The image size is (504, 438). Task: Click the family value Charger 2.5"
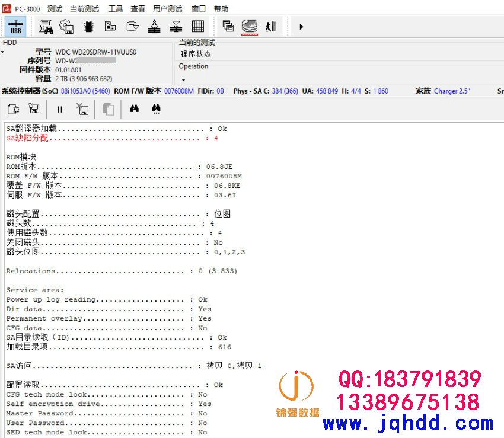click(x=452, y=91)
